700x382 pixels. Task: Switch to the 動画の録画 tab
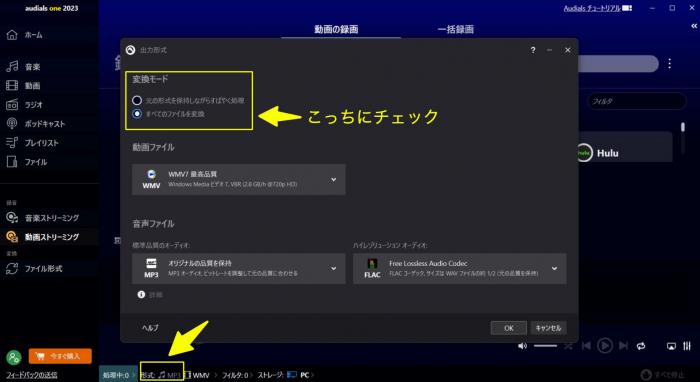coord(336,29)
